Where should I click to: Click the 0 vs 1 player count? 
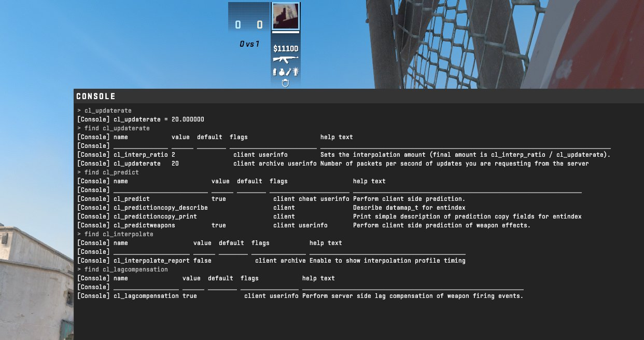(x=249, y=44)
